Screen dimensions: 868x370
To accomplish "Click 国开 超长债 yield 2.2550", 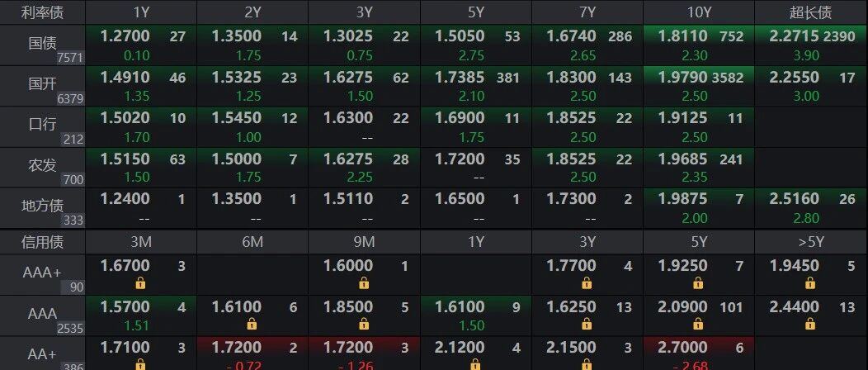I will click(x=795, y=77).
